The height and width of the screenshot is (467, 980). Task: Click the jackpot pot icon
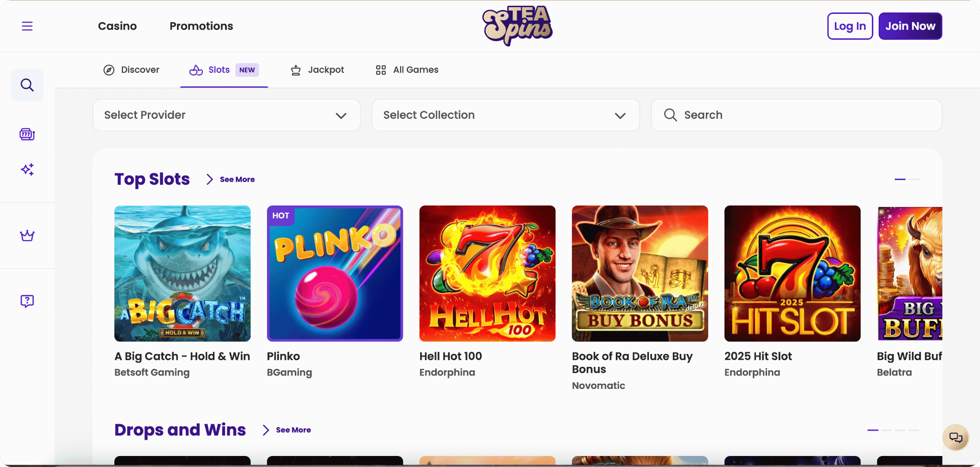point(296,70)
